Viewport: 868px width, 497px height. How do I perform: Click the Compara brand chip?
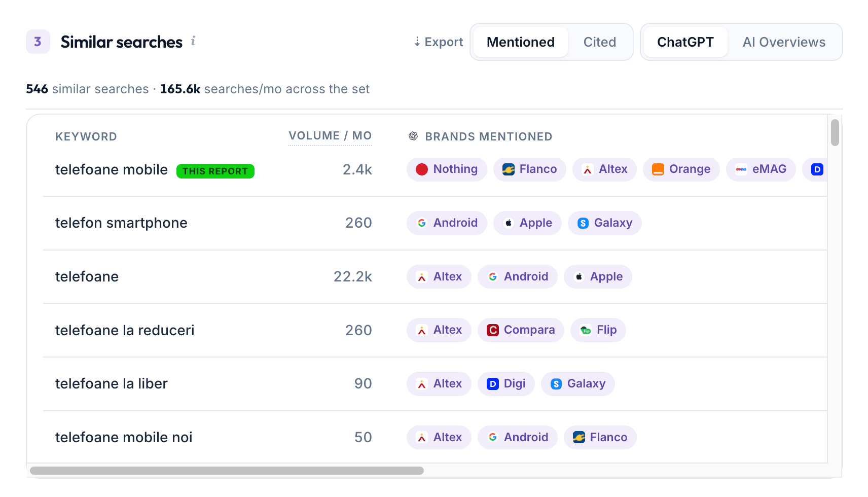pyautogui.click(x=521, y=330)
